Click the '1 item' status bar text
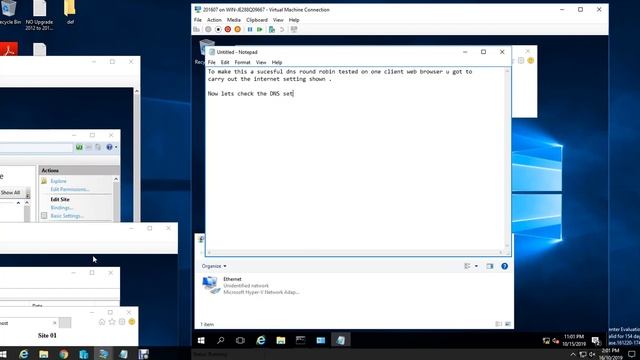640x360 pixels. click(x=207, y=324)
